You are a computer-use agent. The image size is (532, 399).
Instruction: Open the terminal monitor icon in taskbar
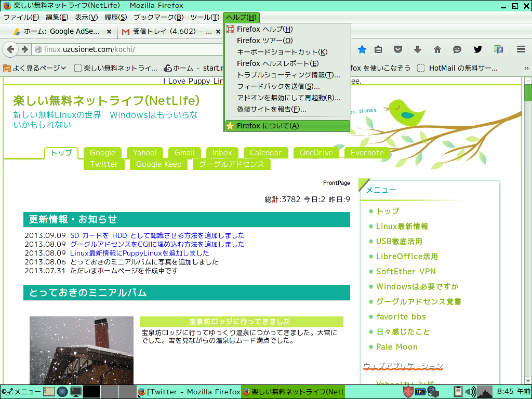pyautogui.click(x=76, y=392)
